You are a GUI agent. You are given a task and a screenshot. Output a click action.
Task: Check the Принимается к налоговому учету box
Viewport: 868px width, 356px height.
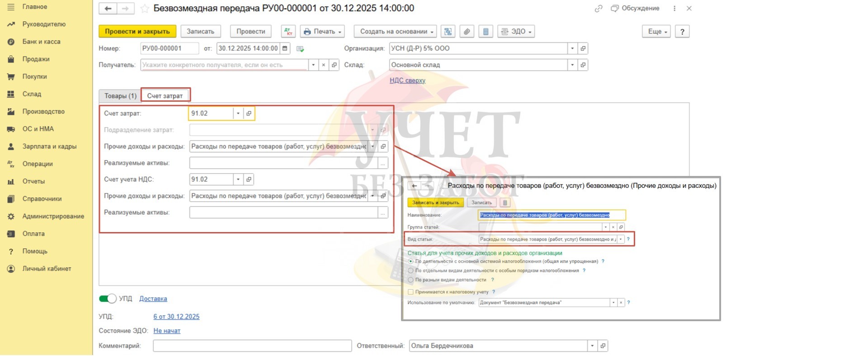coord(410,292)
